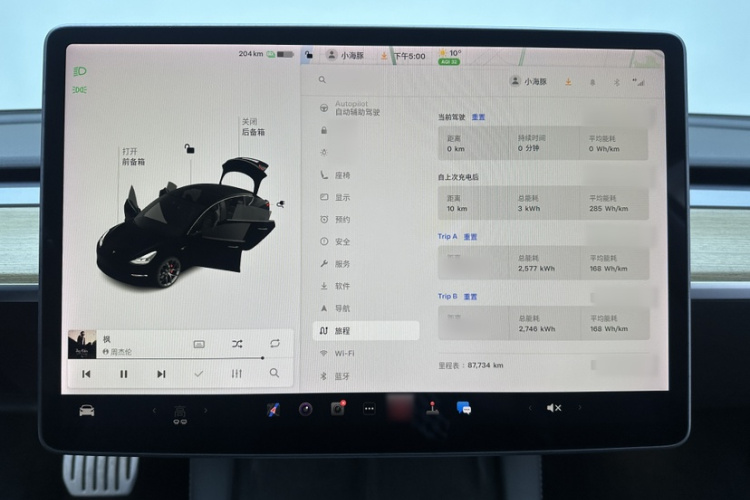Tap 打开 前备箱 to open frunk
750x500 pixels.
(133, 156)
